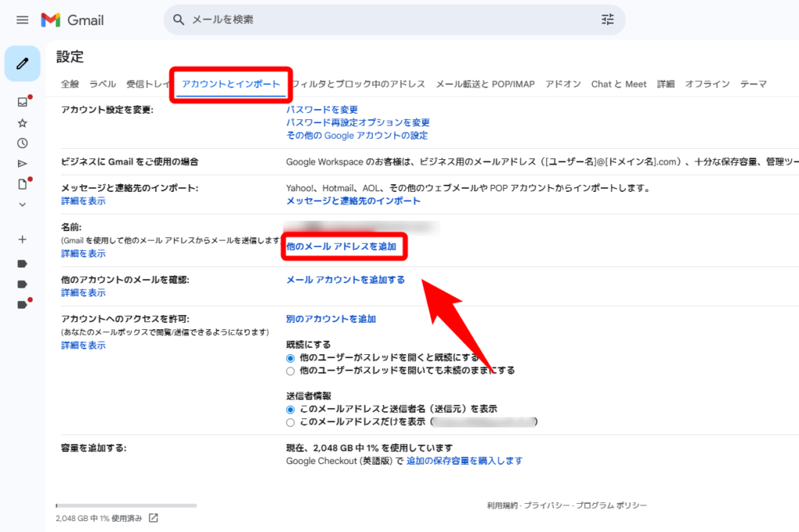The image size is (799, 532).
Task: Open Snoozed clock icon in sidebar
Action: 23,143
